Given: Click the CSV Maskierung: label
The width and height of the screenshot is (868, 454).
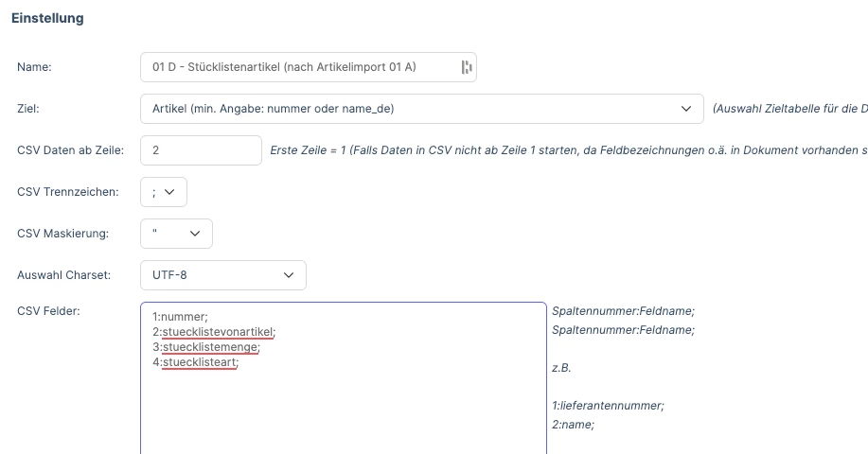Looking at the screenshot, I should 63,234.
